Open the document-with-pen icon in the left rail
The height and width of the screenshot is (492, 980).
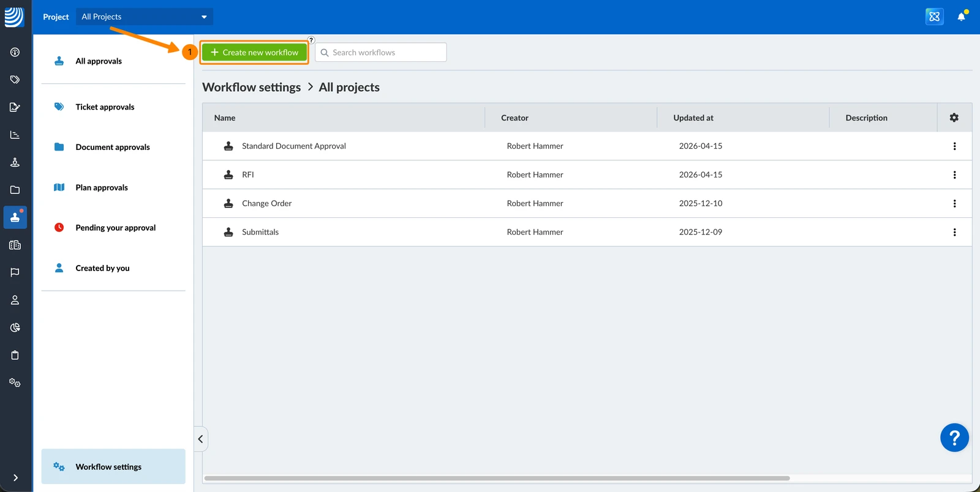[15, 107]
